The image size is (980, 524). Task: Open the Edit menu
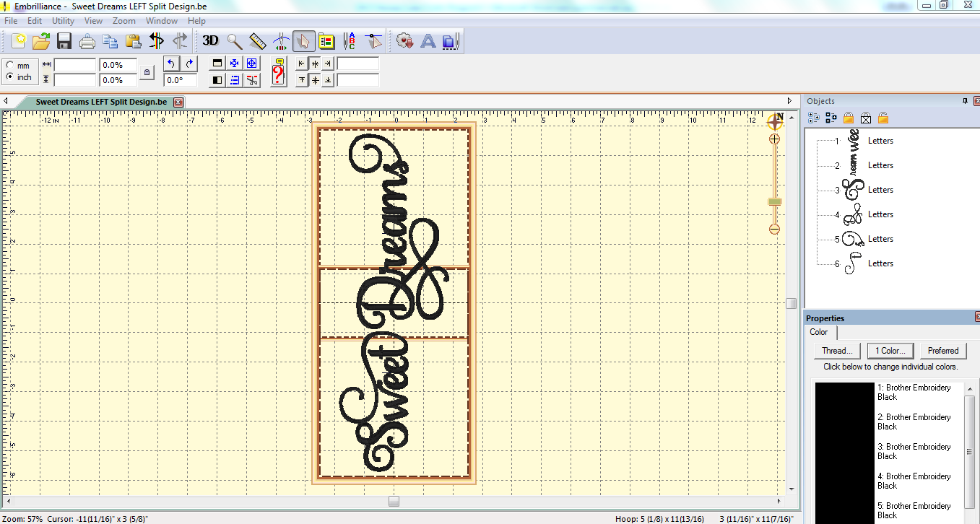click(x=35, y=21)
